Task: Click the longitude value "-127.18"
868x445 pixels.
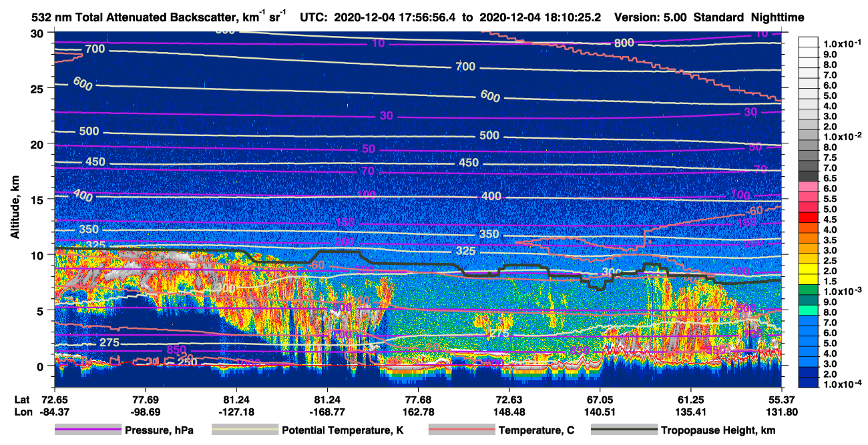Action: point(236,411)
